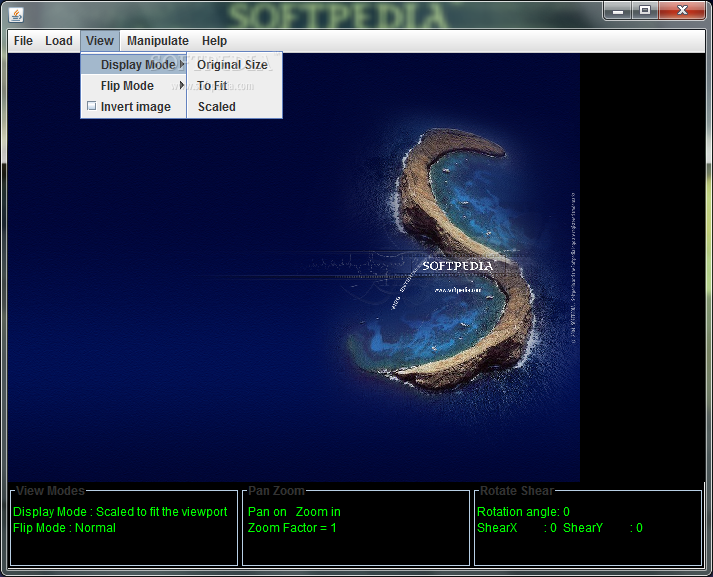
Task: Minimize the application window
Action: tap(618, 10)
